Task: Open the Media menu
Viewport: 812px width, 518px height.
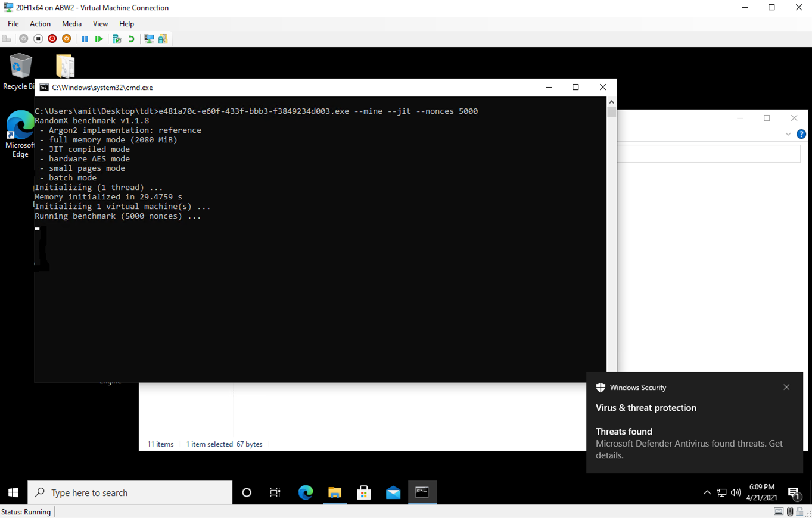Action: point(71,24)
